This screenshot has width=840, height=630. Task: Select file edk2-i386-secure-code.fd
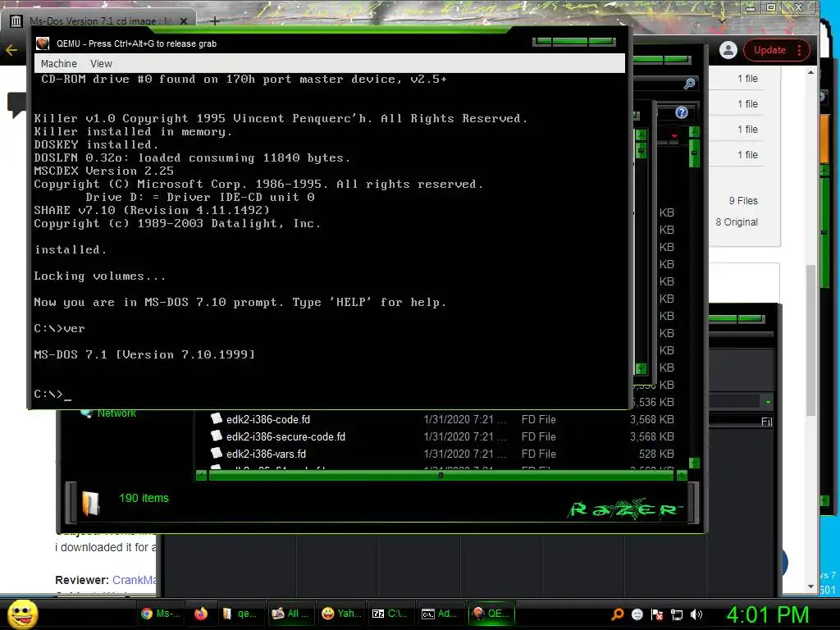[285, 436]
